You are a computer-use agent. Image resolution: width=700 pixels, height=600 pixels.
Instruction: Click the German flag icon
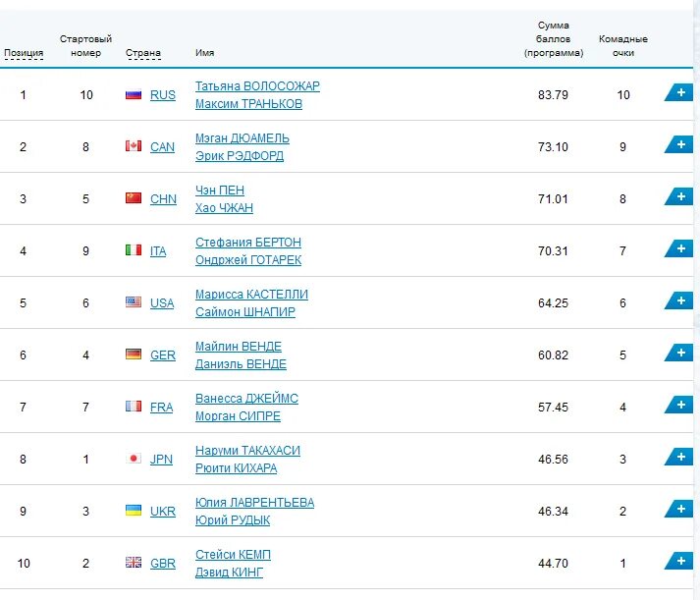click(x=134, y=355)
